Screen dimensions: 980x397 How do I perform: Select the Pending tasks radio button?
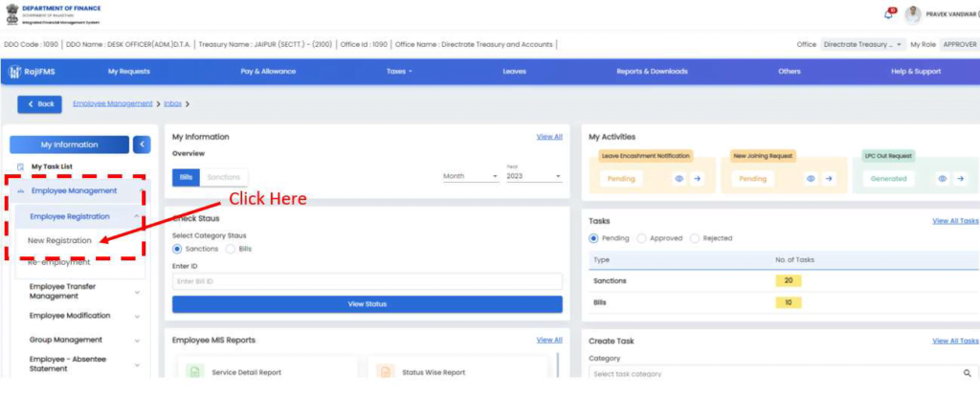point(593,238)
